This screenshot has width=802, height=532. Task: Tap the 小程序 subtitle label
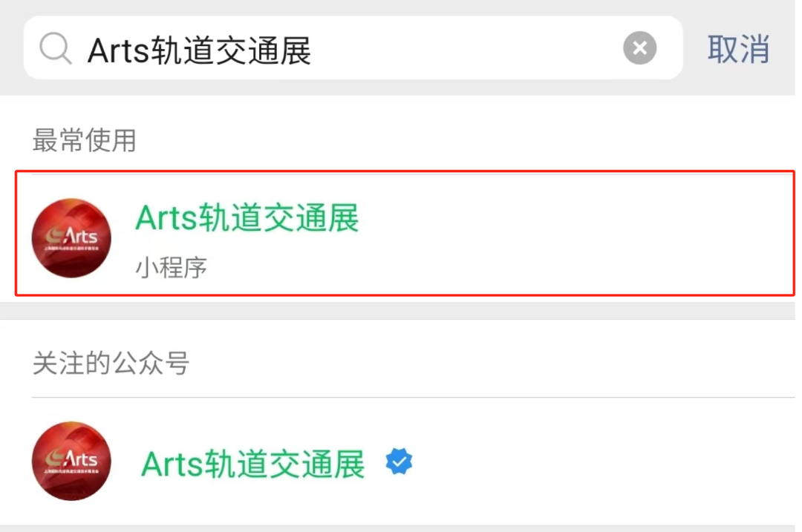pyautogui.click(x=171, y=268)
